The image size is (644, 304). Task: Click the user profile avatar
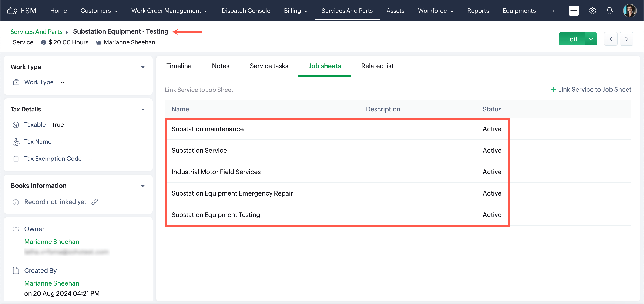(629, 10)
